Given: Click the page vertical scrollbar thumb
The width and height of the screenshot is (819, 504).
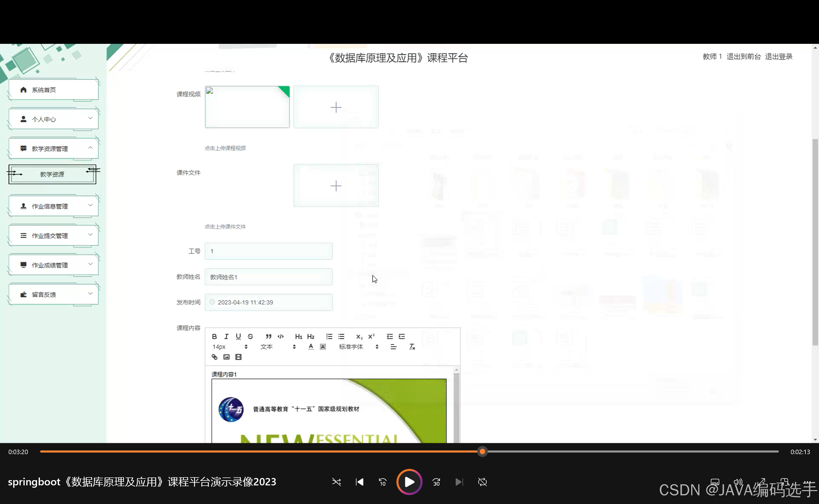Looking at the screenshot, I should 815,242.
